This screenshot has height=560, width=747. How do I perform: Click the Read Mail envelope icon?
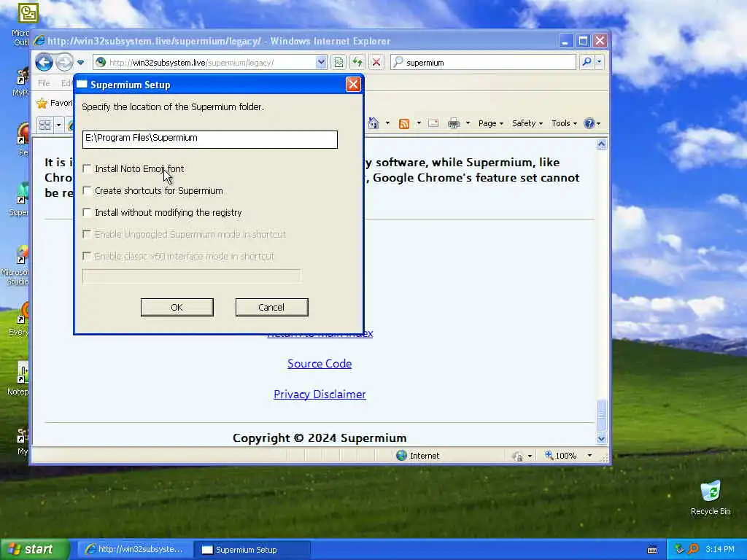click(x=433, y=123)
